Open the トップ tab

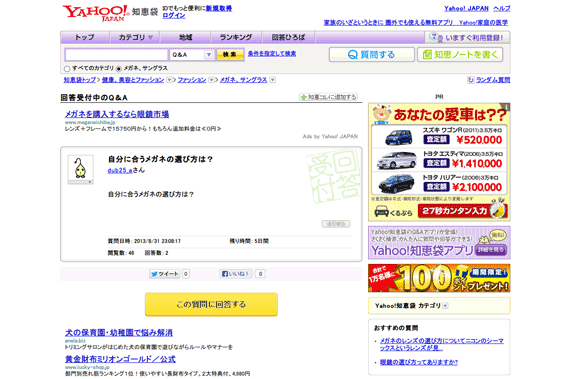point(85,37)
